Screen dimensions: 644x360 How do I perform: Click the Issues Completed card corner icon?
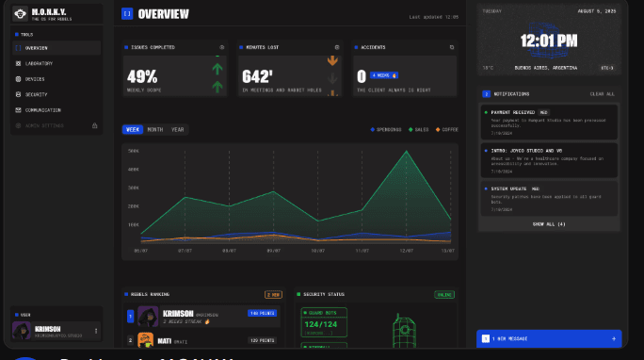(222, 47)
